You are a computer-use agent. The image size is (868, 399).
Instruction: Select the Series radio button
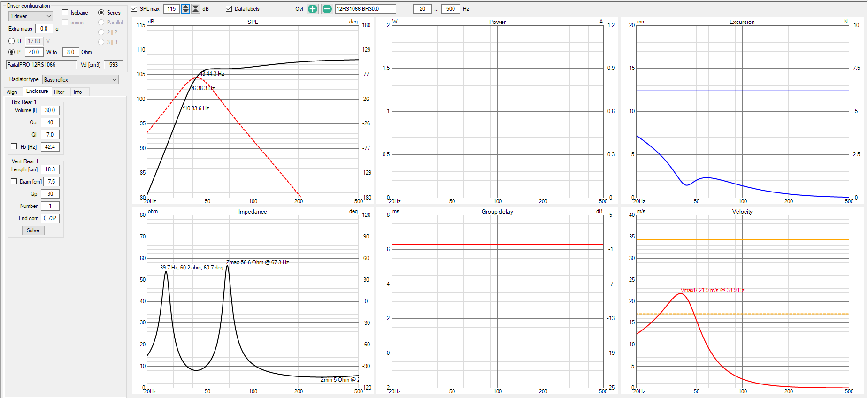101,13
